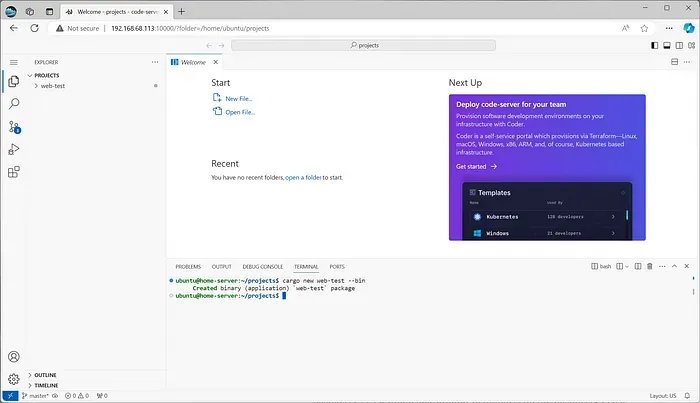Open errors and warnings count in status bar
This screenshot has height=403, width=700.
(77, 395)
